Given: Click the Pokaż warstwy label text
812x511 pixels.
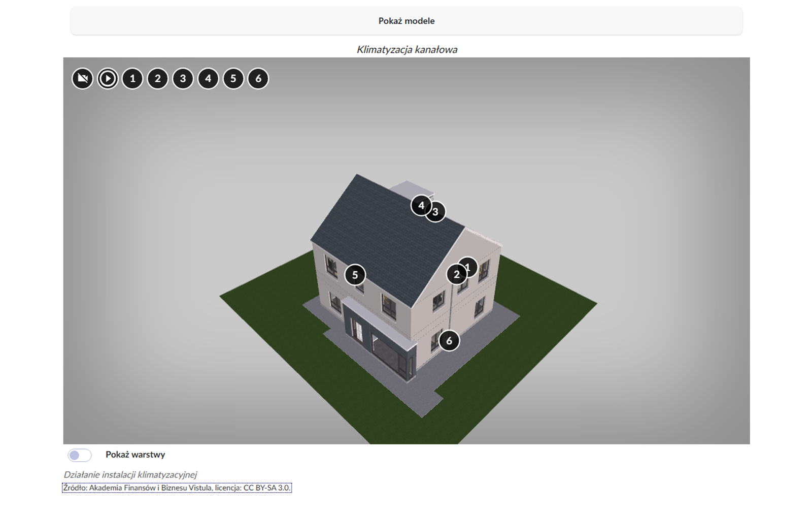Looking at the screenshot, I should pyautogui.click(x=135, y=455).
